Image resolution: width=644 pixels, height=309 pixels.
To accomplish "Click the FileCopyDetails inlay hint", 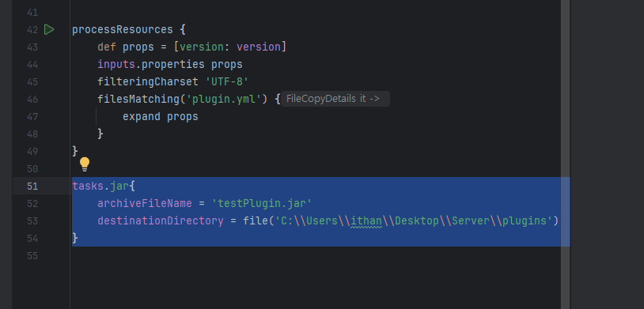I will point(335,99).
